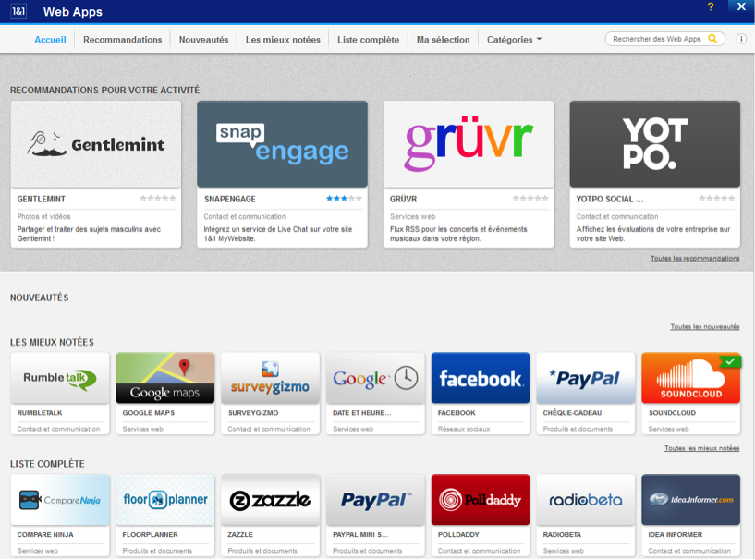Select the RumbleTalk app icon
This screenshot has height=560, width=755.
(x=60, y=378)
